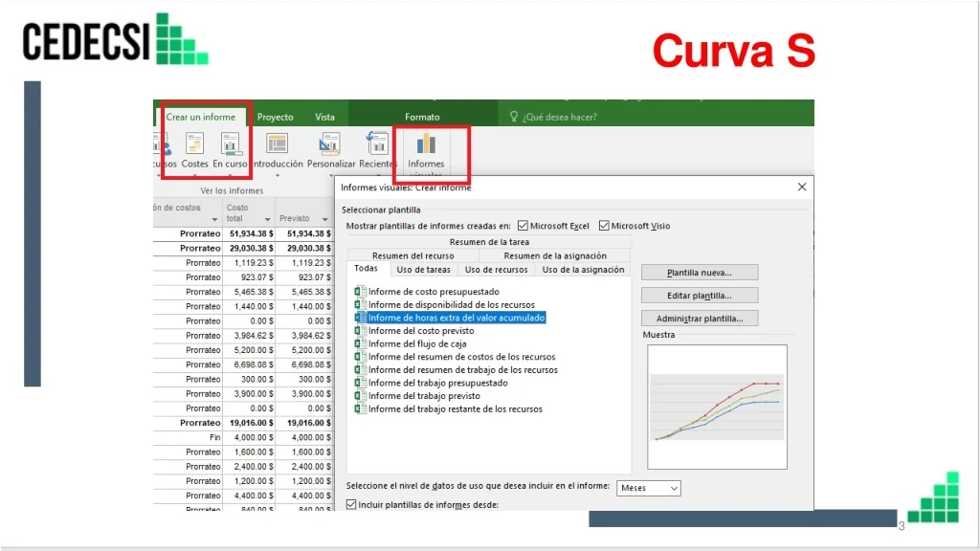This screenshot has height=551, width=980.
Task: Open the Previsto column filter arrow
Action: (325, 219)
